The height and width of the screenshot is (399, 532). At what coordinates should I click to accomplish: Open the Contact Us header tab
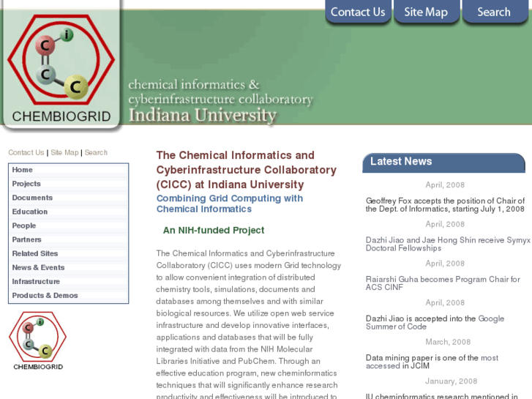358,12
